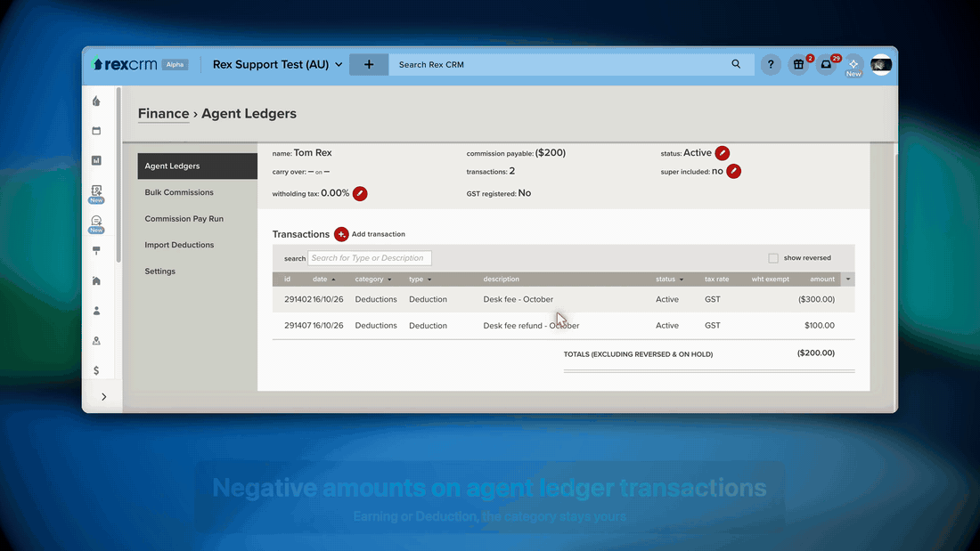Click the Desk fee refund - October description
Viewport: 980px width, 551px height.
(531, 326)
